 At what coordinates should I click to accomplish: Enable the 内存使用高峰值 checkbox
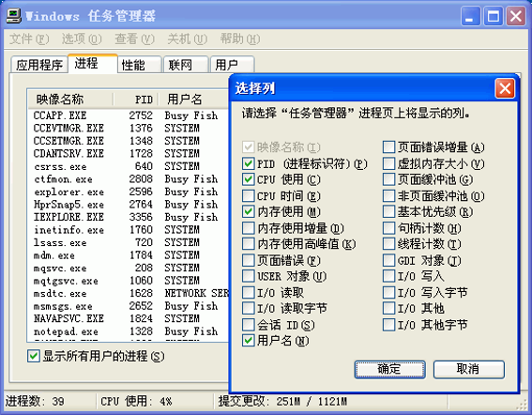click(x=249, y=244)
